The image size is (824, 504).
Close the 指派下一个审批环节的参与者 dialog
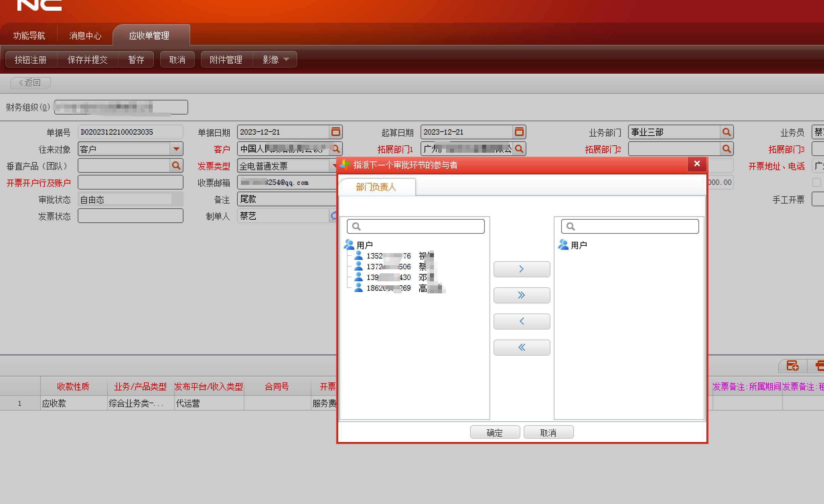coord(697,164)
